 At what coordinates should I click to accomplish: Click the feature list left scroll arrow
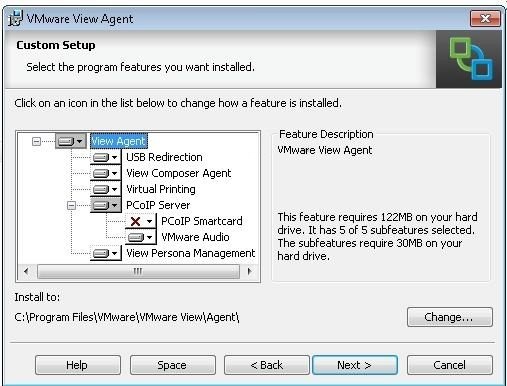26,271
